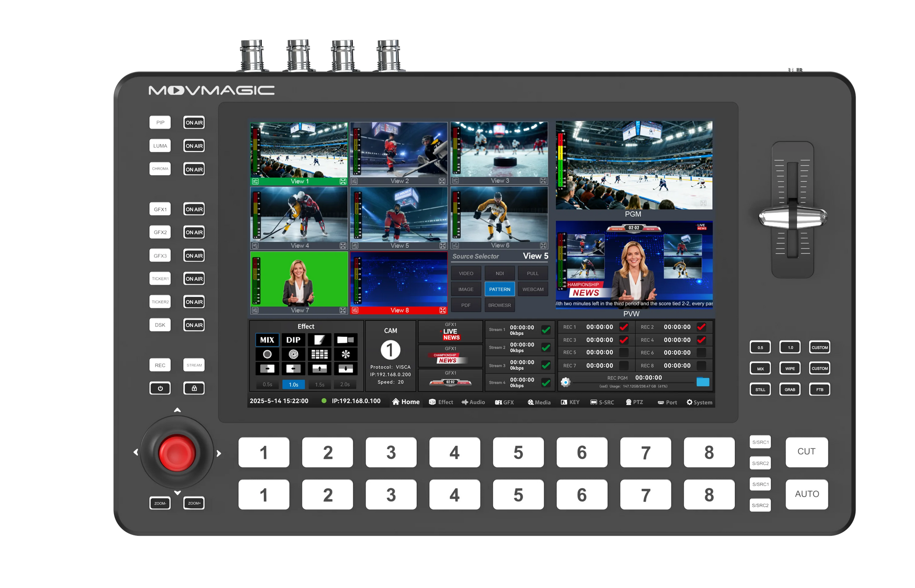This screenshot has width=915, height=588.
Task: Select the push-left arrow transition effect
Action: [293, 368]
